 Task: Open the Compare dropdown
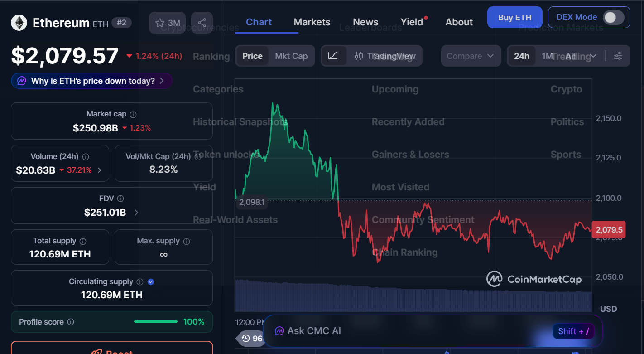click(x=471, y=56)
